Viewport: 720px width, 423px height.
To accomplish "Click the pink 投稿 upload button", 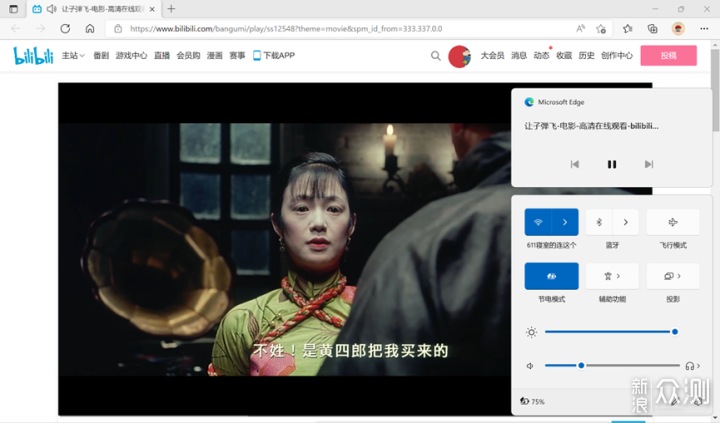I will click(x=669, y=56).
